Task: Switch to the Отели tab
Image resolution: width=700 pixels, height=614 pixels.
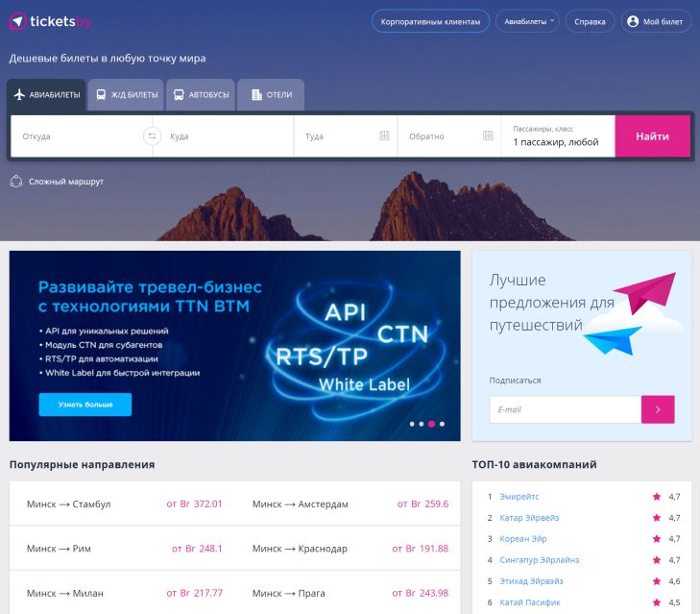Action: click(x=271, y=95)
